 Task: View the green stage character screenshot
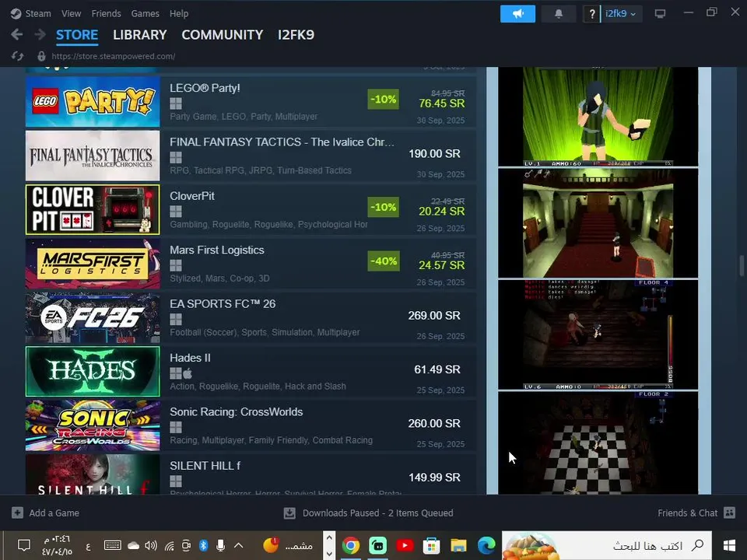pos(598,117)
